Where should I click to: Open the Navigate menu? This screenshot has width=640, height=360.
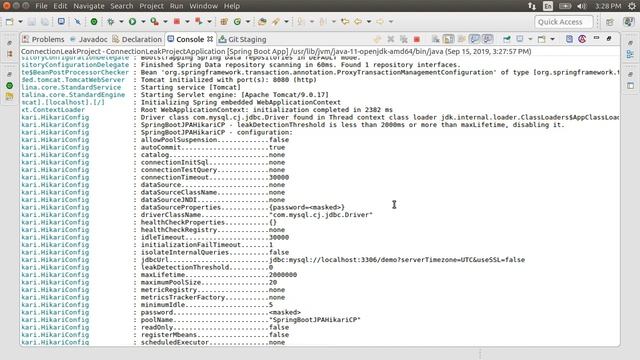pos(89,6)
